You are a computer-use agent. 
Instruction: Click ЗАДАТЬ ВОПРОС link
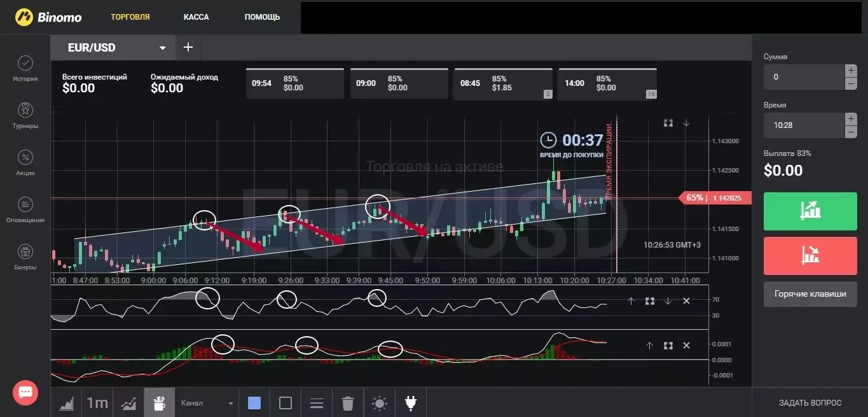[810, 403]
